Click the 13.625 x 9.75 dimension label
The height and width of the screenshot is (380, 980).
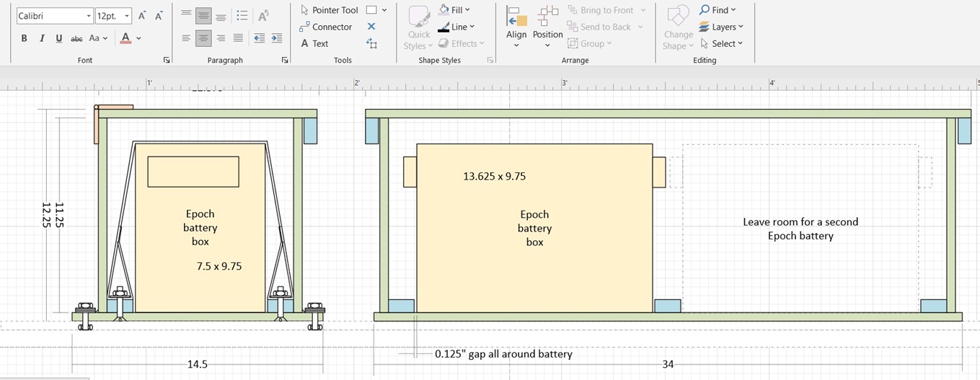tap(494, 176)
